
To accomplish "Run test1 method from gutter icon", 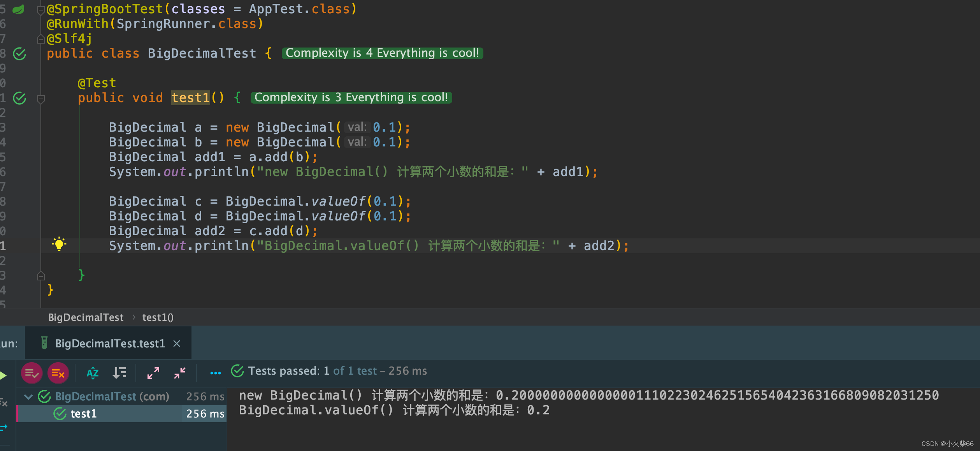I will tap(19, 98).
